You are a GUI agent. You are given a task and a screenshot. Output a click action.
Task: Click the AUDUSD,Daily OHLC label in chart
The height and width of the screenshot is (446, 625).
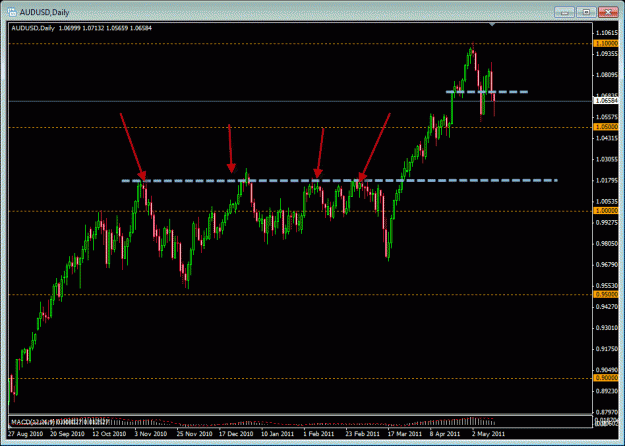click(x=81, y=28)
